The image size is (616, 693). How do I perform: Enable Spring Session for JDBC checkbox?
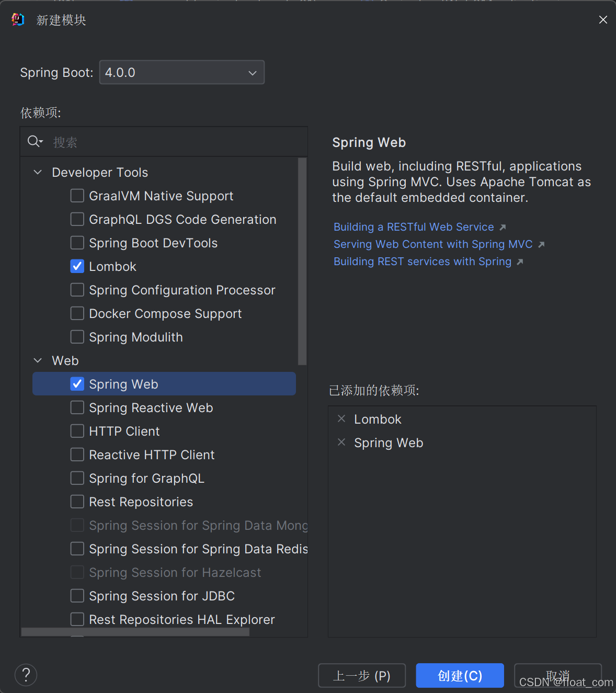tap(77, 596)
